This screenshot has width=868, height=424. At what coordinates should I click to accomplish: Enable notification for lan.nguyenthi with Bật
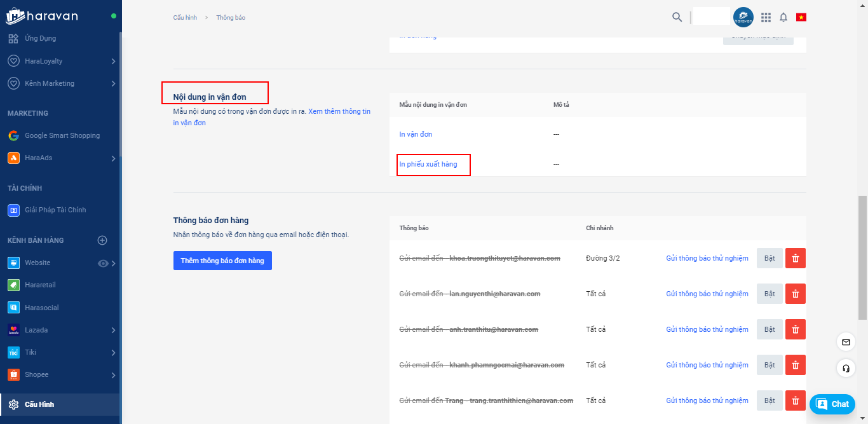pos(769,294)
